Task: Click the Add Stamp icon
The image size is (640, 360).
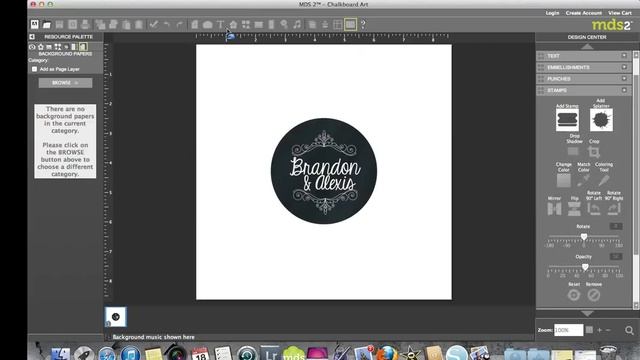Action: (x=567, y=120)
